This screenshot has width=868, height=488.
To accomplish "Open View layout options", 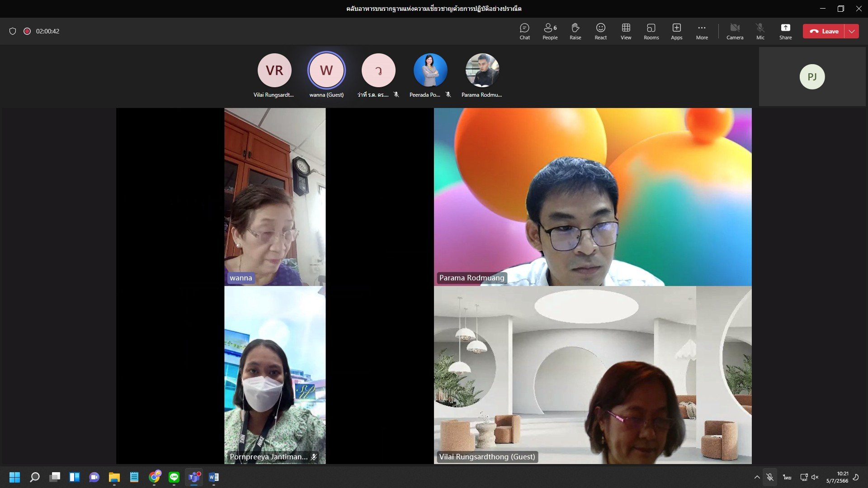I will (626, 31).
